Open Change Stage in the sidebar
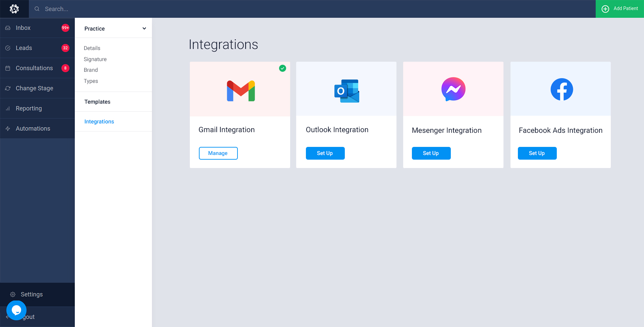 [37, 88]
